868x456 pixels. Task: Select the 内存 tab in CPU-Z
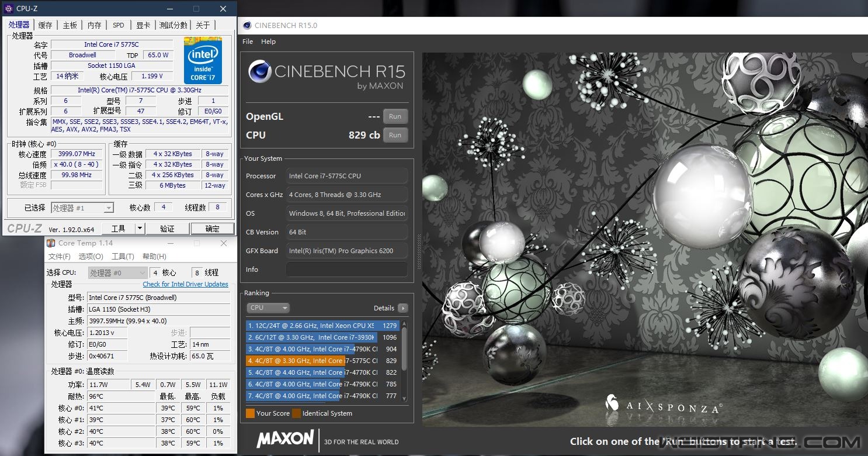pyautogui.click(x=94, y=25)
